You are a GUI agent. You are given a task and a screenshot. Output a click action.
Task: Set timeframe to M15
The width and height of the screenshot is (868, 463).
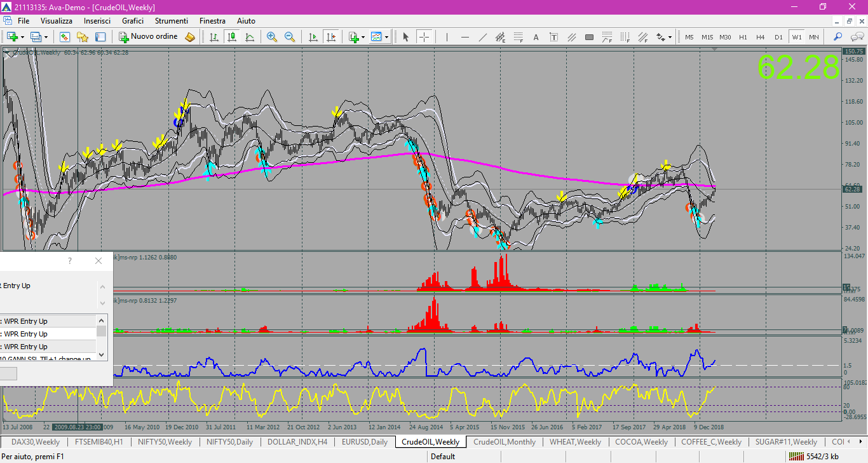tap(707, 37)
